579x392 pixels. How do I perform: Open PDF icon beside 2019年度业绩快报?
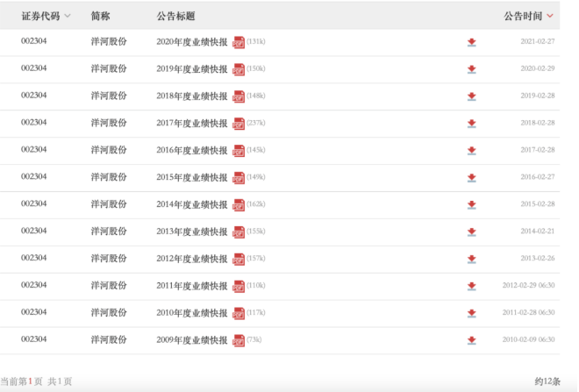[x=238, y=69]
